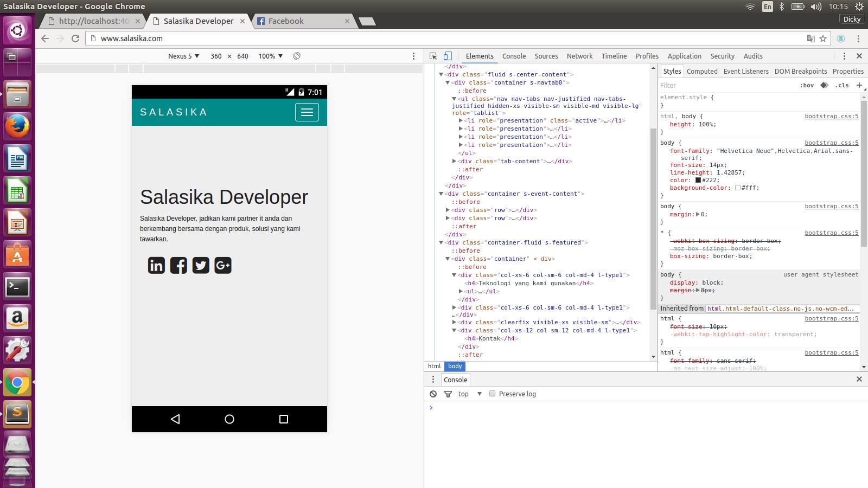Launch Firefox from the Ubuntu launcher

pos(17,127)
